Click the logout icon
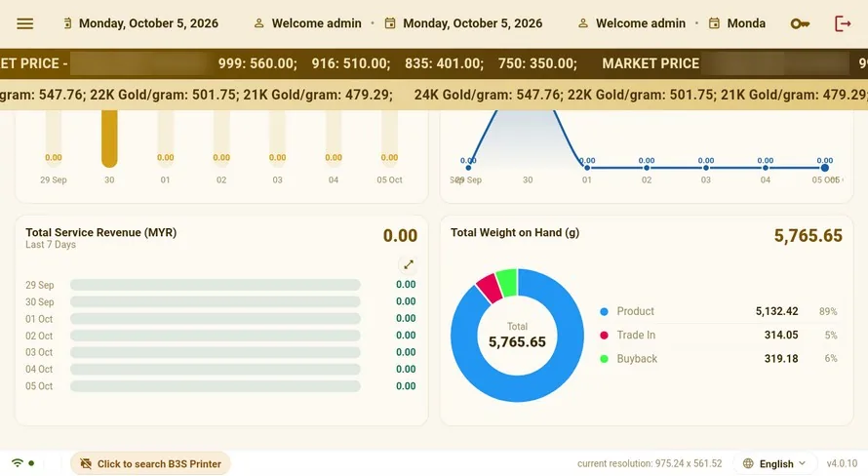868x476 pixels. (x=842, y=23)
